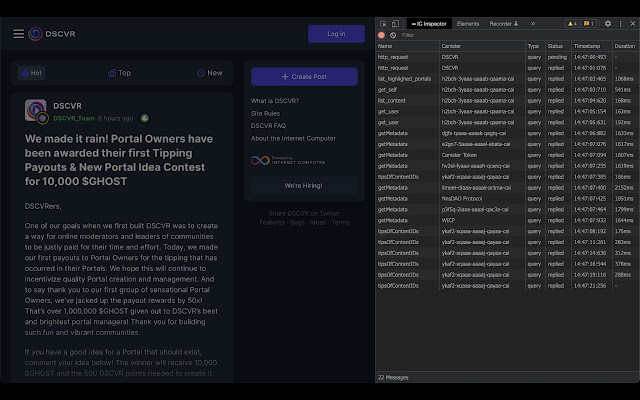Select the list_content request row

[507, 100]
